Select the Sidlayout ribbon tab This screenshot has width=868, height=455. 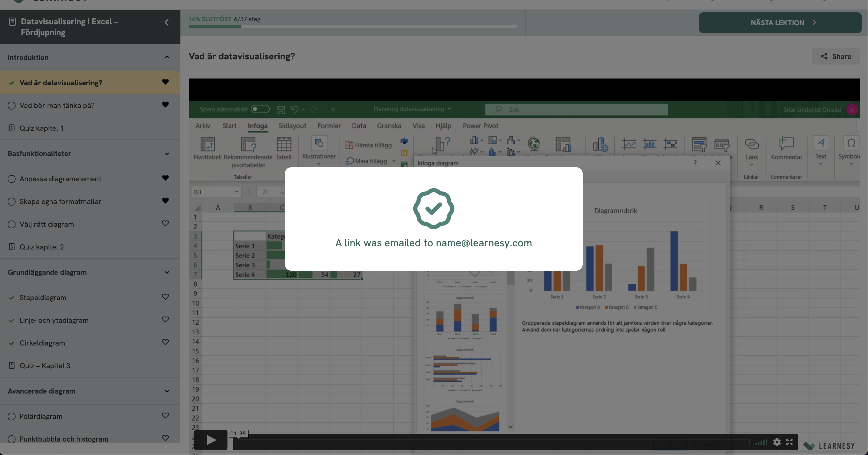[x=292, y=126]
